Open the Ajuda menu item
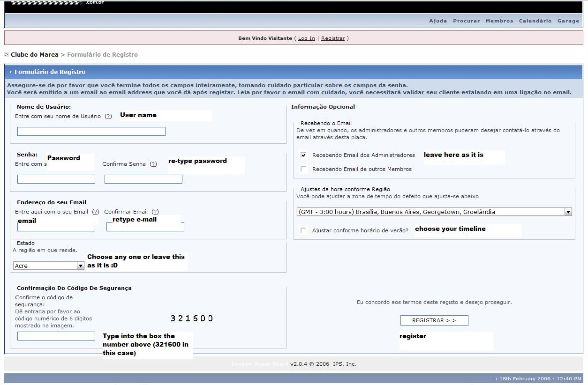The width and height of the screenshot is (588, 385). point(438,21)
